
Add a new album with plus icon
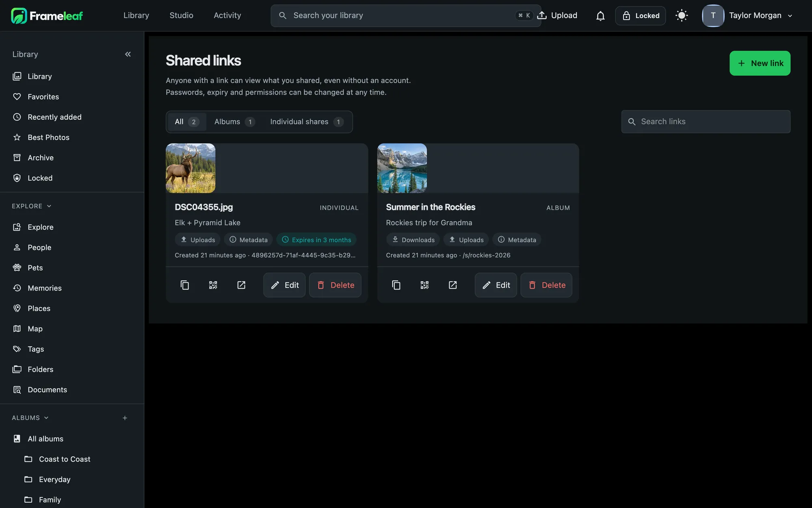(125, 418)
